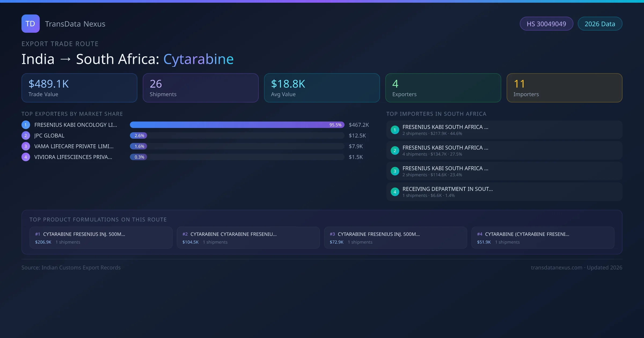Click green badge 1 in top importers list
Viewport: 644px width, 338px height.
tap(395, 130)
